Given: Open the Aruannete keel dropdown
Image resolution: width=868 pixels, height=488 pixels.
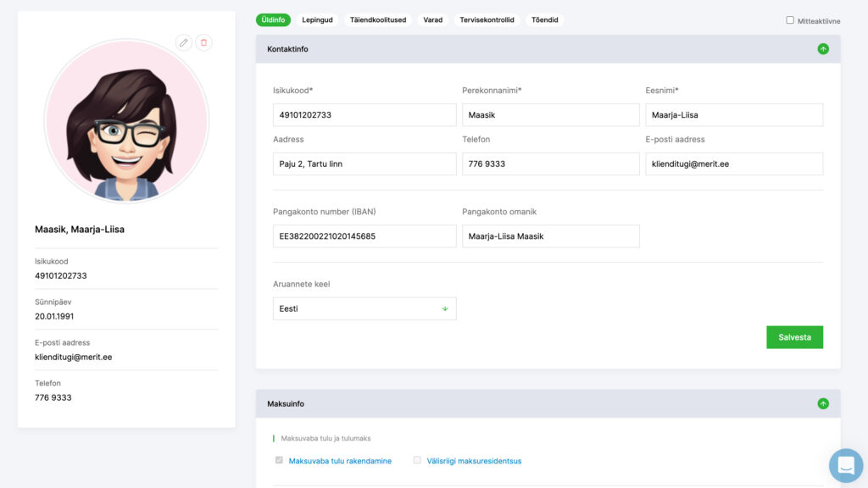Looking at the screenshot, I should 364,308.
